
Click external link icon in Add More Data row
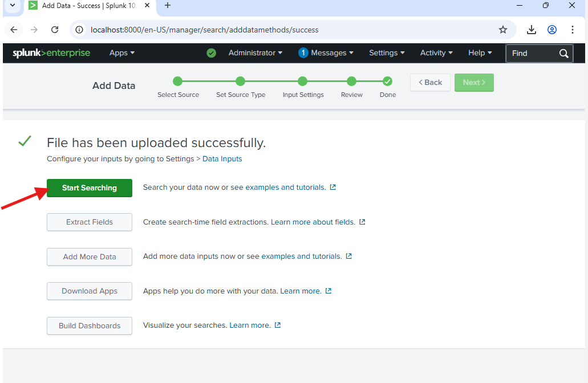[x=348, y=256]
